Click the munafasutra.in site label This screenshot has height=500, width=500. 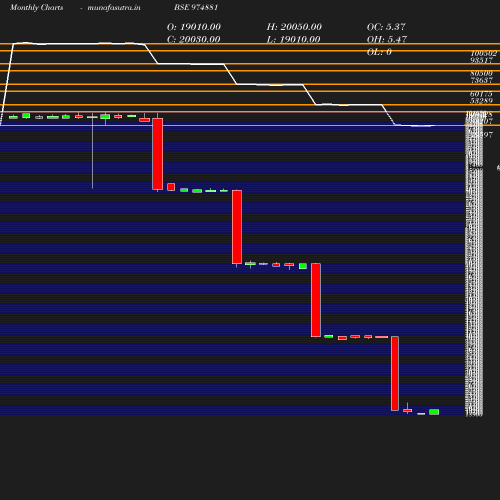[x=114, y=7]
